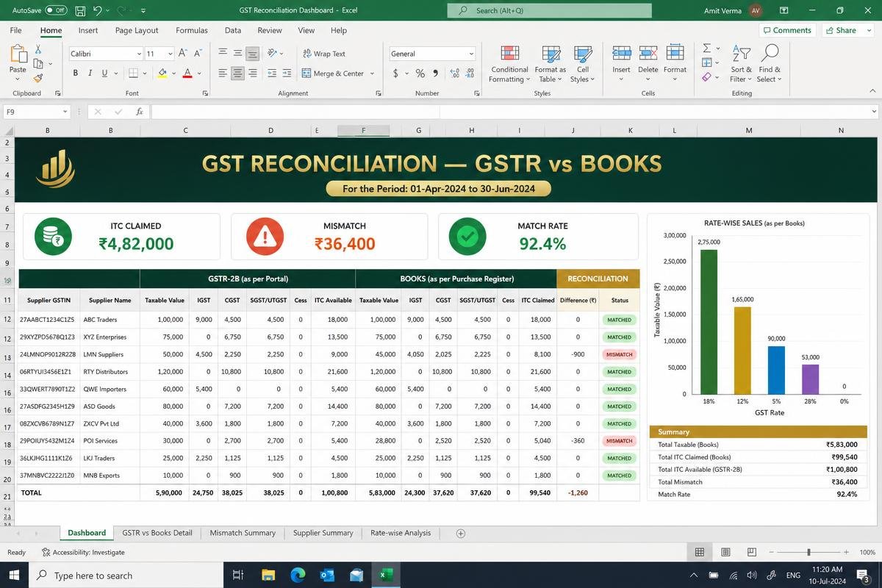
Task: Open the font name combo box
Action: (x=106, y=54)
